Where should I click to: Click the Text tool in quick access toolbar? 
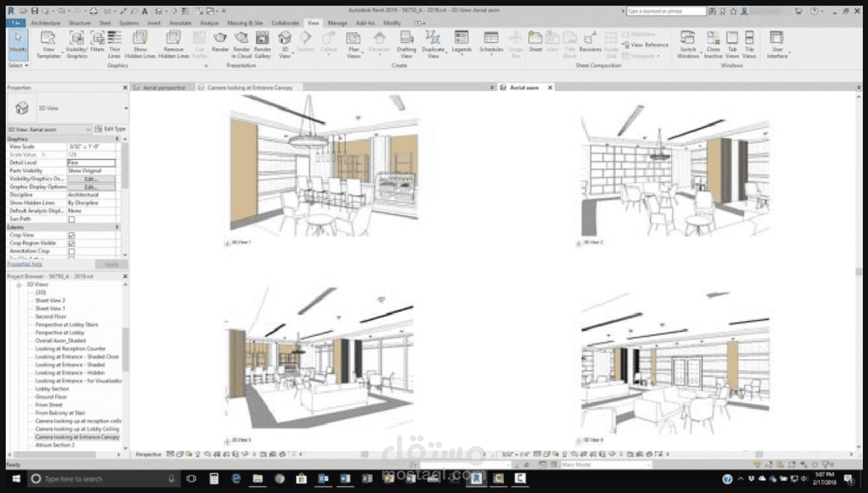(x=145, y=11)
